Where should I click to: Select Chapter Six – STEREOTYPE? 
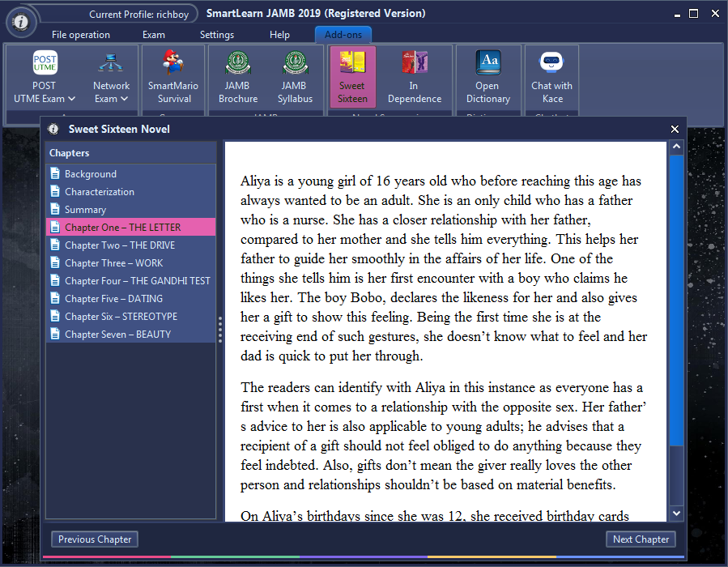tap(131, 316)
